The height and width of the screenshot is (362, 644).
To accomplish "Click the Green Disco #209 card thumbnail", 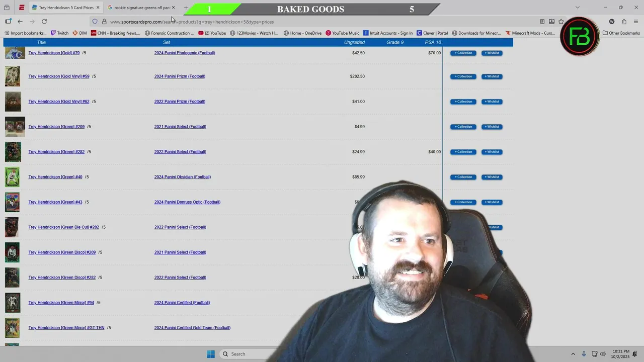I will click(13, 252).
